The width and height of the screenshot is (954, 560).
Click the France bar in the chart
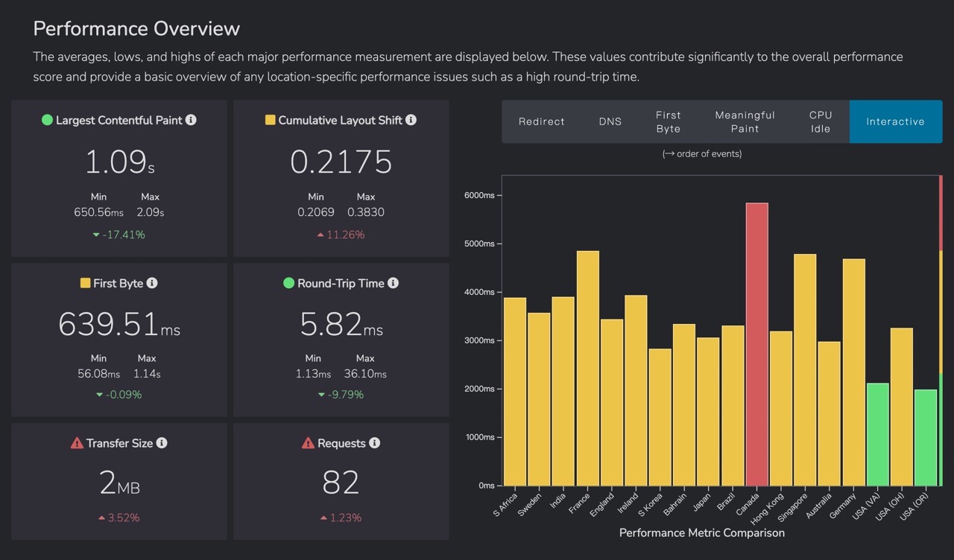pyautogui.click(x=588, y=368)
